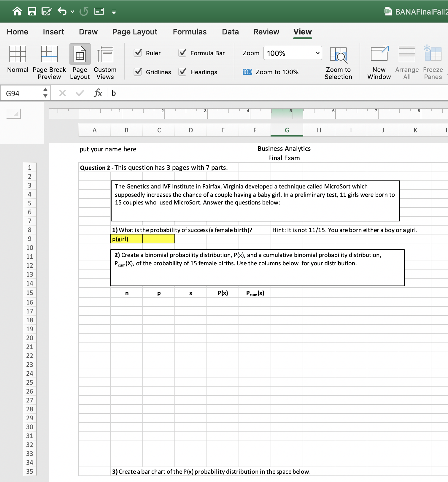Open the zoom percentage dropdown

pos(317,53)
